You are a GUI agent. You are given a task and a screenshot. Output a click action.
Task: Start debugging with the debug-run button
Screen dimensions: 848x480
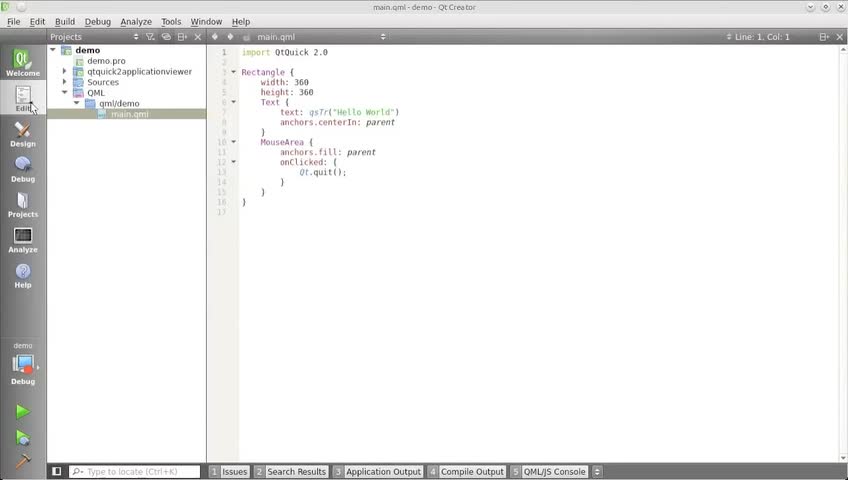click(23, 437)
